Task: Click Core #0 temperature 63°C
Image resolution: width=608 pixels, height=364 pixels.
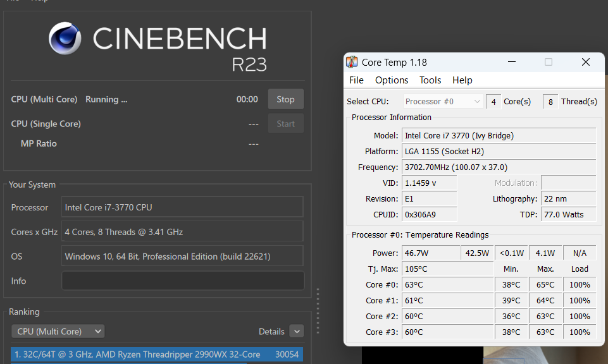Action: [447, 284]
